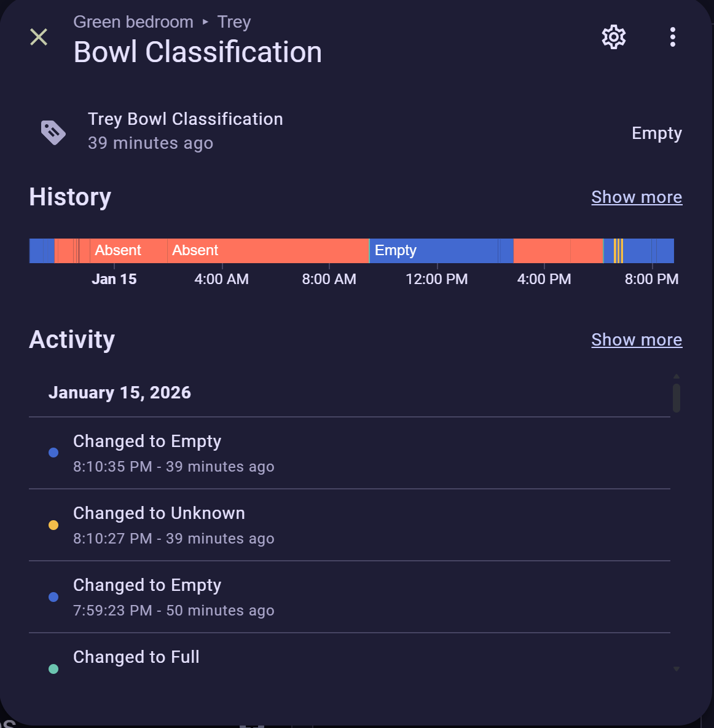The image size is (714, 728).
Task: Show more History details
Action: 637,197
